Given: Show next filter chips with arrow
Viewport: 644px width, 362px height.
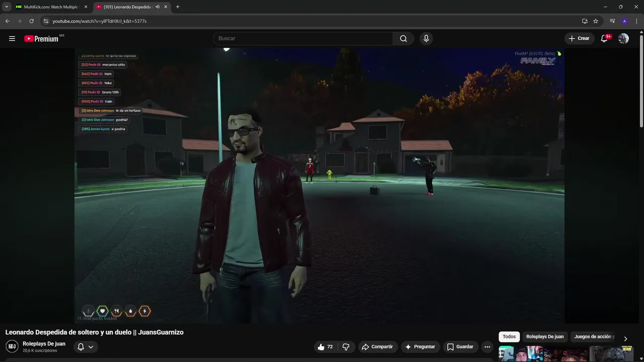Looking at the screenshot, I should [x=625, y=338].
